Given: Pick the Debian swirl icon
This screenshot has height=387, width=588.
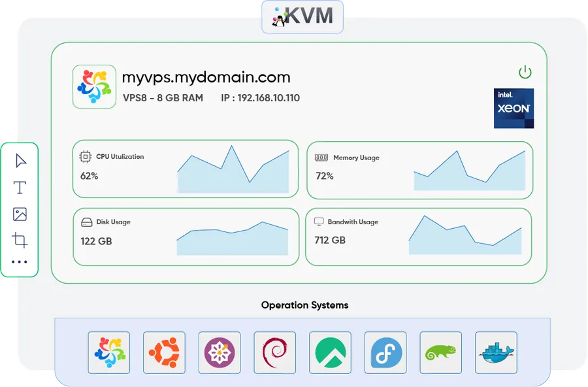Looking at the screenshot, I should [x=275, y=352].
